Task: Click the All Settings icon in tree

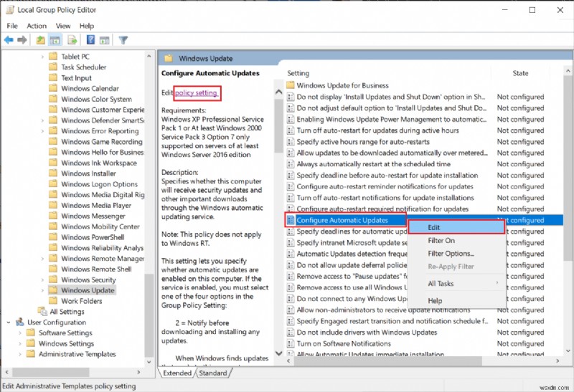Action: [42, 311]
